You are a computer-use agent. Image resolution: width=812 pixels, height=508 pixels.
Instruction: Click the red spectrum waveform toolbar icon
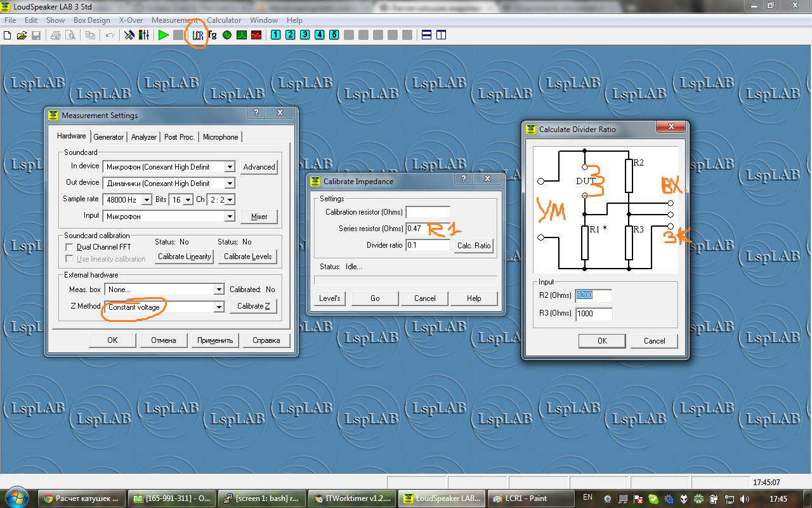256,35
